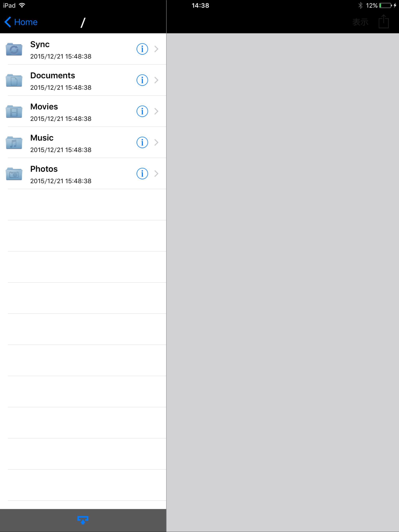Image resolution: width=399 pixels, height=532 pixels.
Task: Expand Documents folder chevron
Action: coord(156,80)
